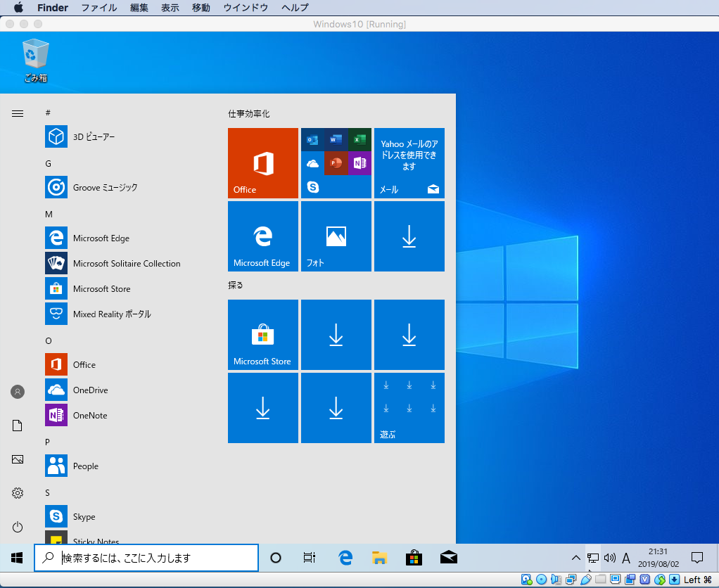
Task: Show hidden system tray icons
Action: (x=576, y=558)
